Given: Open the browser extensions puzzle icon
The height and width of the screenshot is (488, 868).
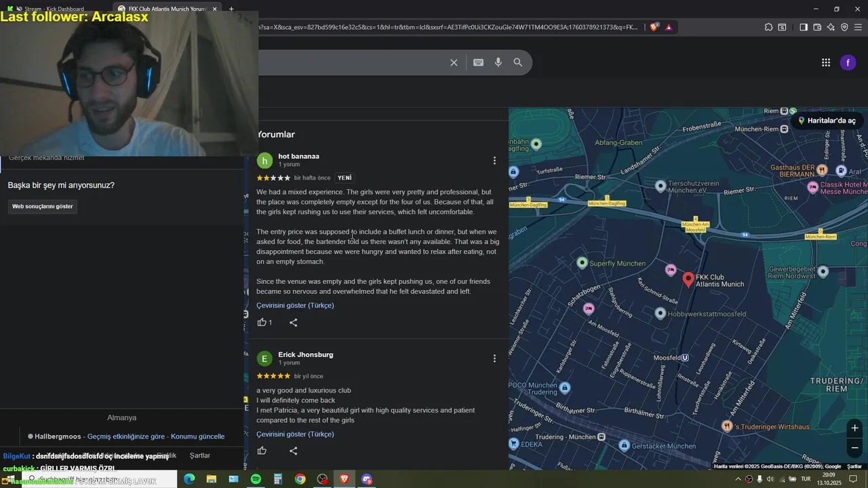Looking at the screenshot, I should (768, 27).
